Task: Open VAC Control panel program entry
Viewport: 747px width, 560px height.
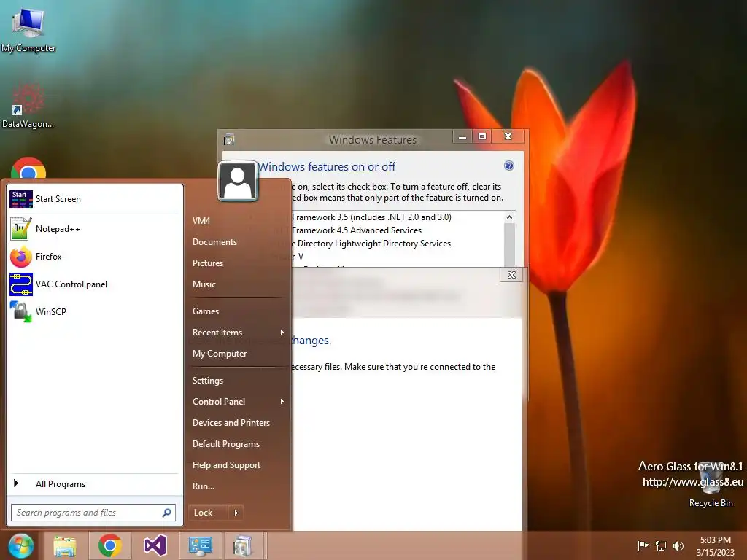Action: coord(94,284)
